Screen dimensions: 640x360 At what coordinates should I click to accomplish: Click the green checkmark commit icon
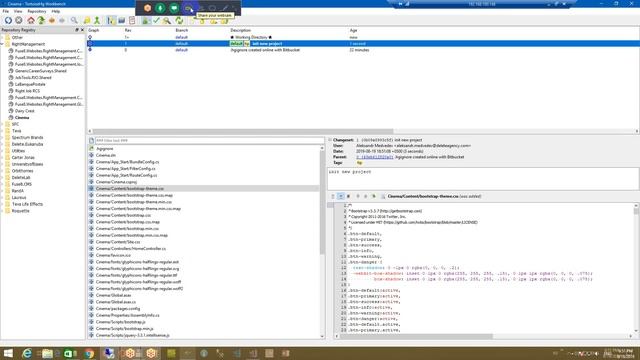tap(156, 20)
